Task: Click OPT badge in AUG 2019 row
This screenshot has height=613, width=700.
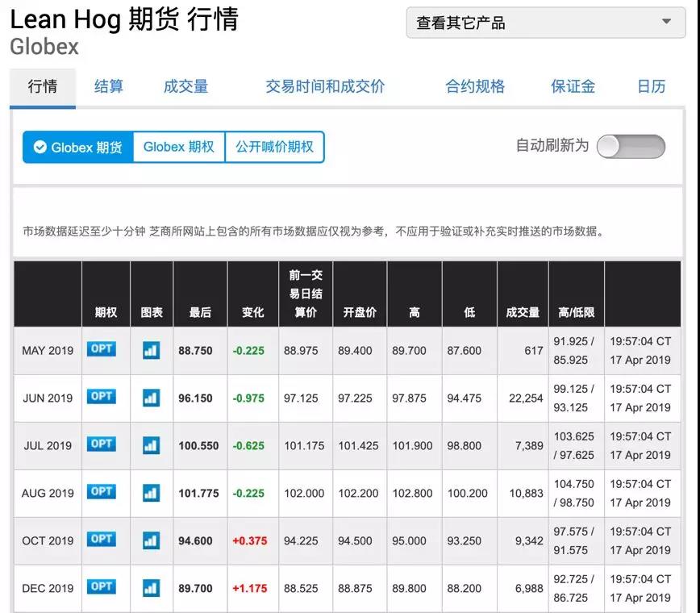Action: (102, 491)
